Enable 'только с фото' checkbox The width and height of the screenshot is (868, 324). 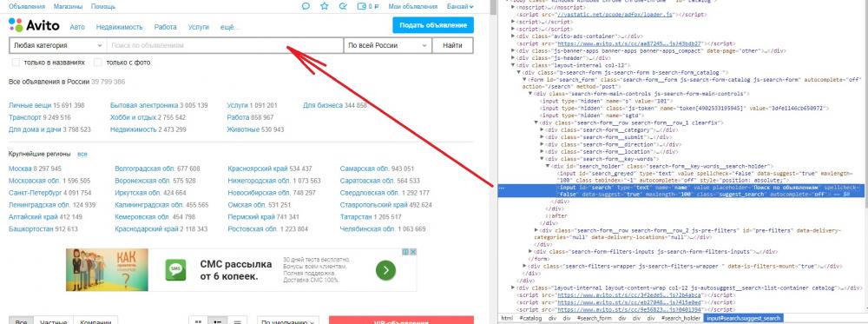(98, 63)
